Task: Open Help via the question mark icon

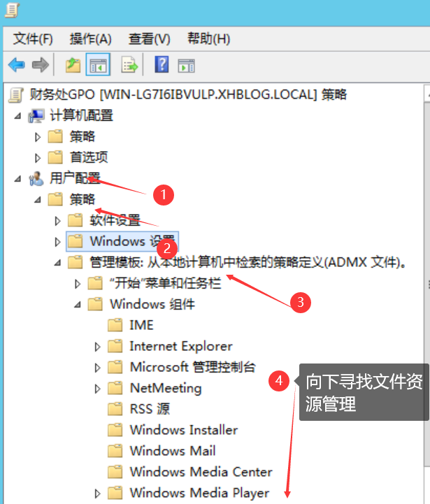Action: [162, 64]
